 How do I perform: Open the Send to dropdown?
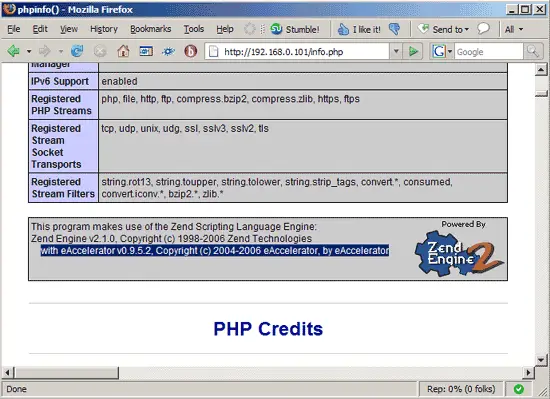444,29
